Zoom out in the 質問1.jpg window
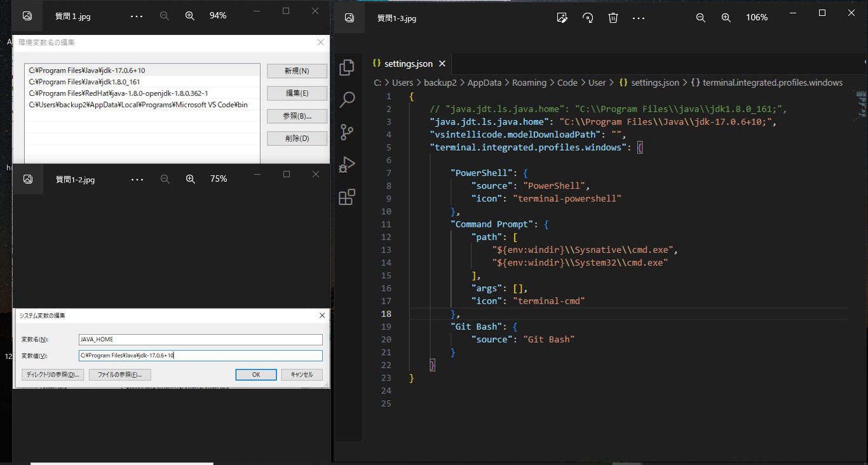The width and height of the screenshot is (868, 465). [165, 16]
